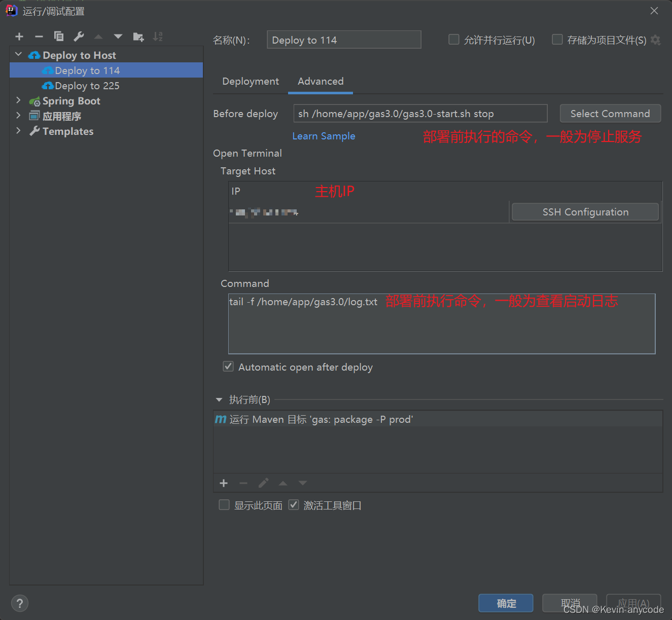
Task: Select Deploy to 114 configuration
Action: pos(106,70)
